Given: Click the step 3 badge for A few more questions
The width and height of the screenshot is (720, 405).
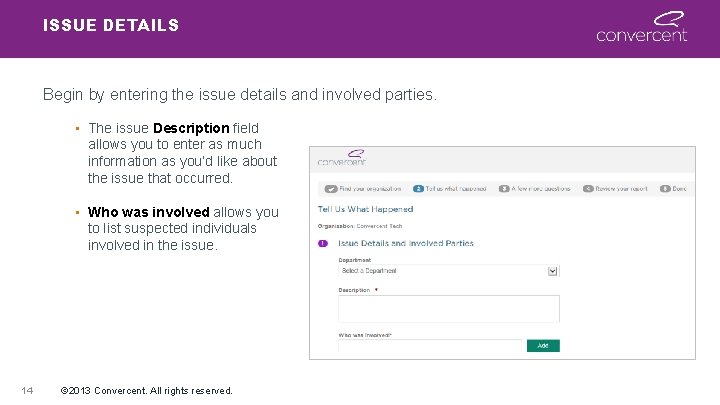Looking at the screenshot, I should (503, 188).
